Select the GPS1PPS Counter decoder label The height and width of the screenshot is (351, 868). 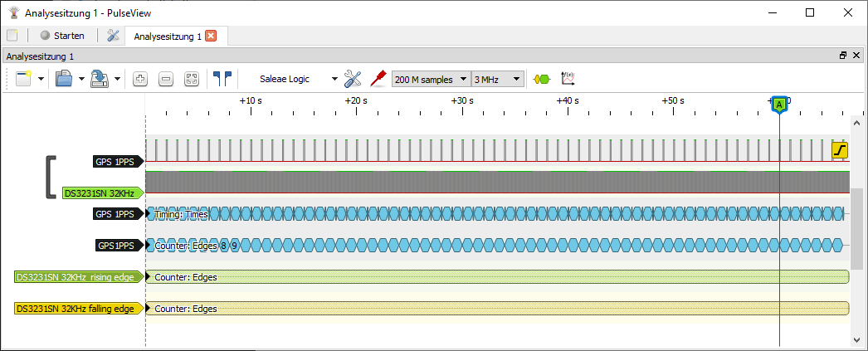click(120, 246)
